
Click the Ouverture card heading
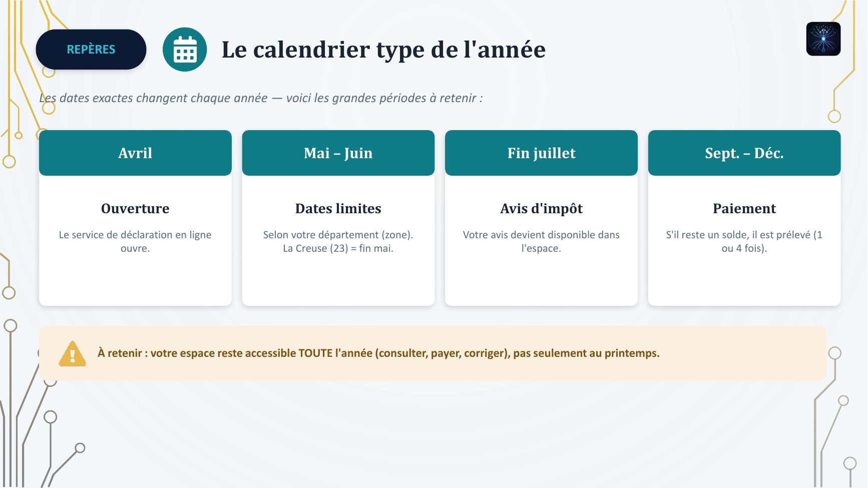pyautogui.click(x=135, y=208)
